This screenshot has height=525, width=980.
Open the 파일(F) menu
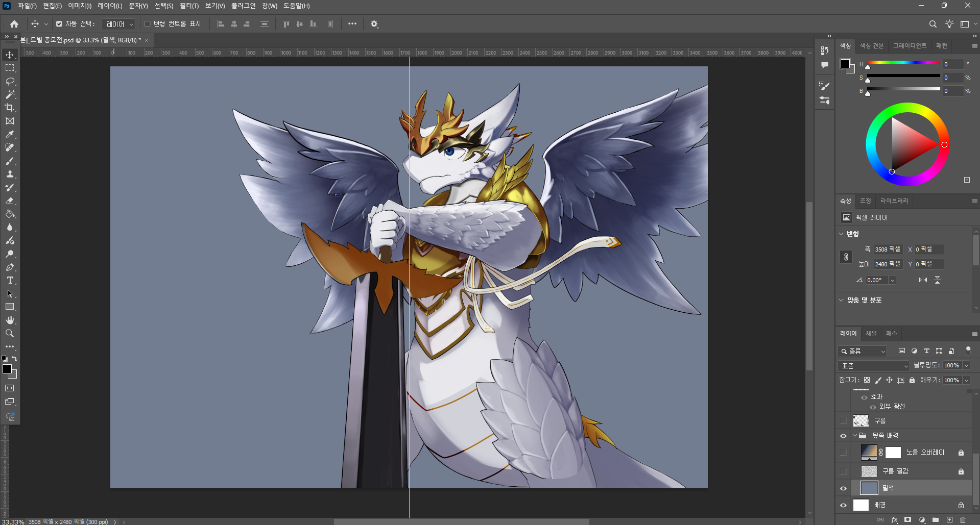click(x=27, y=6)
